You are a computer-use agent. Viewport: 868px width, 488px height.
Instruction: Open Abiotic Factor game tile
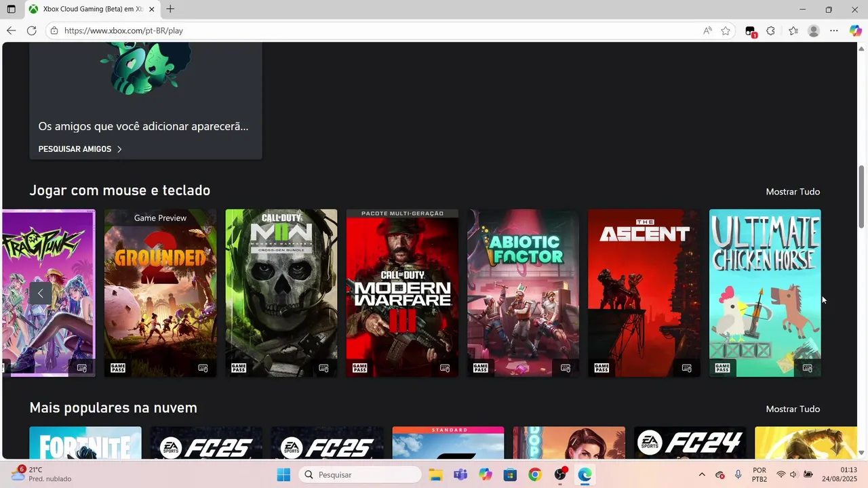point(524,293)
